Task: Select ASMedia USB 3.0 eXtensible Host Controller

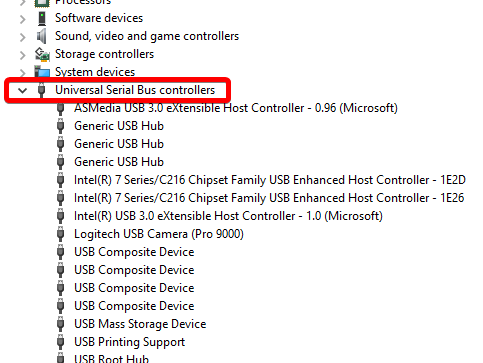Action: (236, 108)
